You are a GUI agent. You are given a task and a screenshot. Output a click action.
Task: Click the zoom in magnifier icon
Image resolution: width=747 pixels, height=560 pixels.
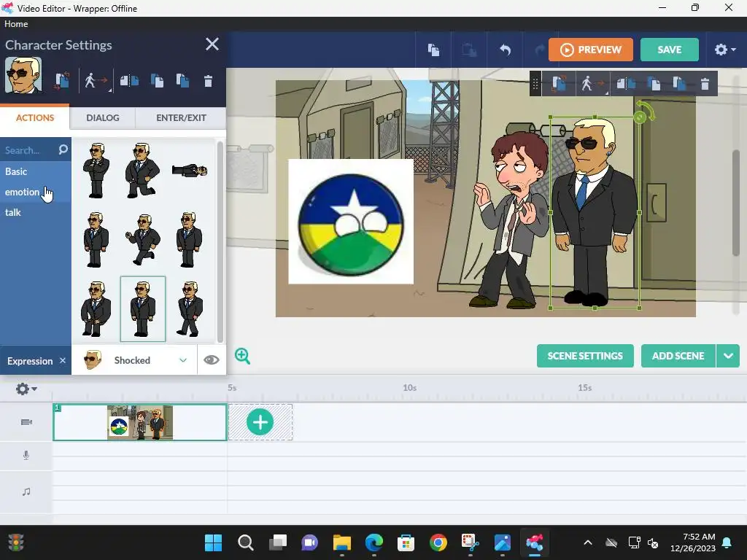click(242, 356)
